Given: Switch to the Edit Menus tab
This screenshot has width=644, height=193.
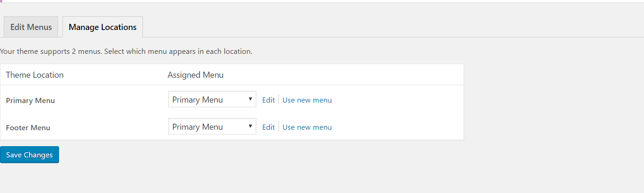Looking at the screenshot, I should point(31,27).
